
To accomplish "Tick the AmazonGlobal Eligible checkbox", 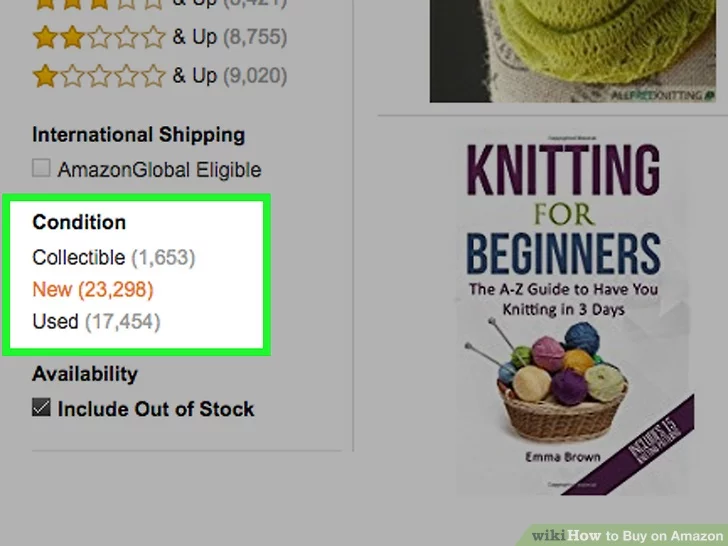I will tap(42, 168).
